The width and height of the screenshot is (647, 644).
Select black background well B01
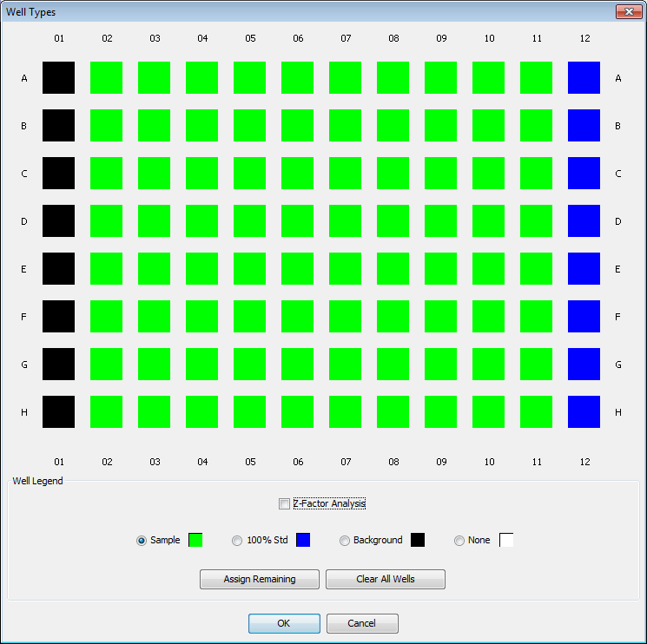pyautogui.click(x=58, y=126)
